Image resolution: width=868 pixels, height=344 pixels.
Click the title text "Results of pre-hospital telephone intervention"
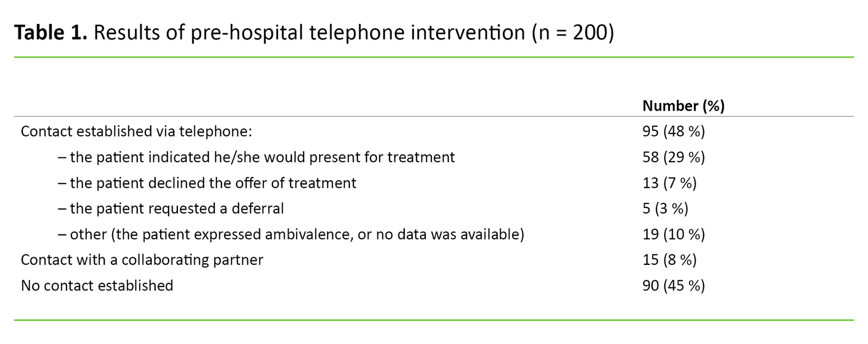[x=309, y=33]
